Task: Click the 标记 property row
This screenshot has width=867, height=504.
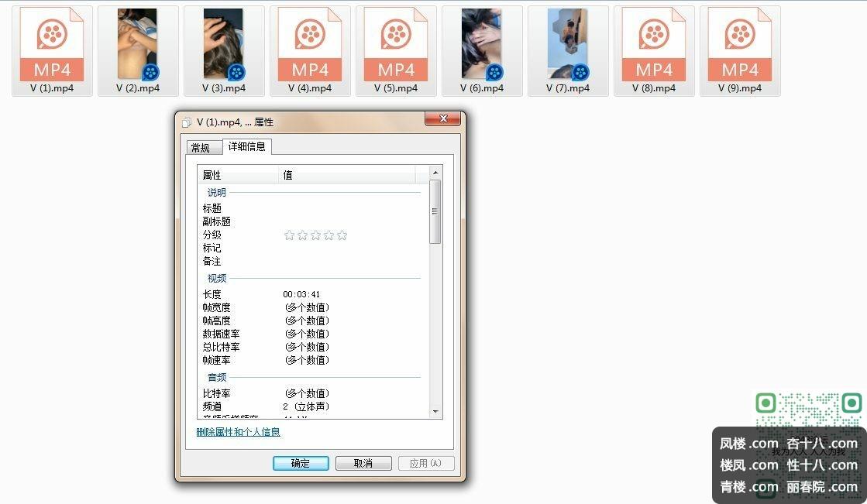Action: coord(310,249)
